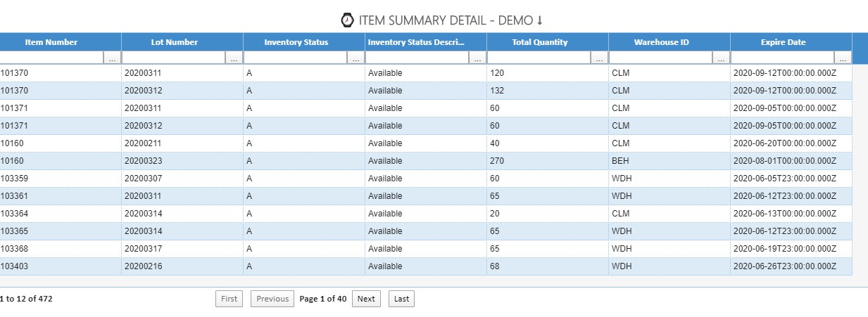
Task: Open Inventory Status filter options button
Action: 356,58
